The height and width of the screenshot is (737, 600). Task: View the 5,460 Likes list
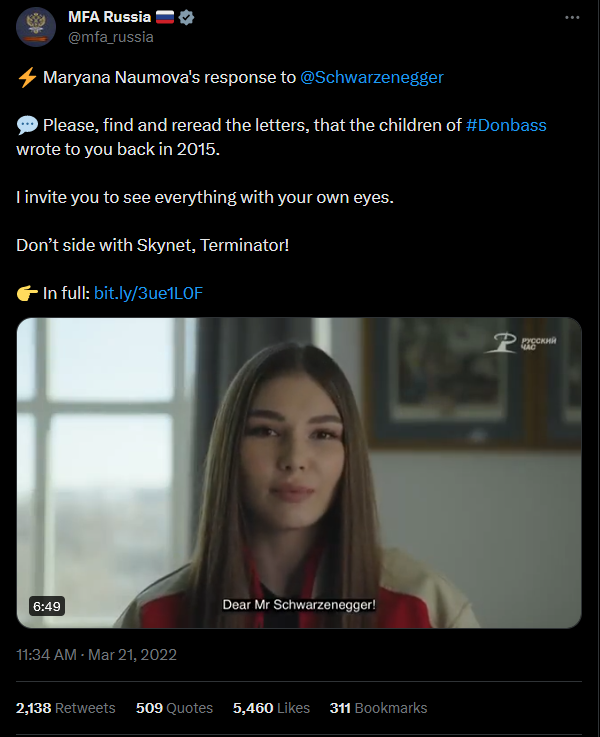pyautogui.click(x=271, y=708)
